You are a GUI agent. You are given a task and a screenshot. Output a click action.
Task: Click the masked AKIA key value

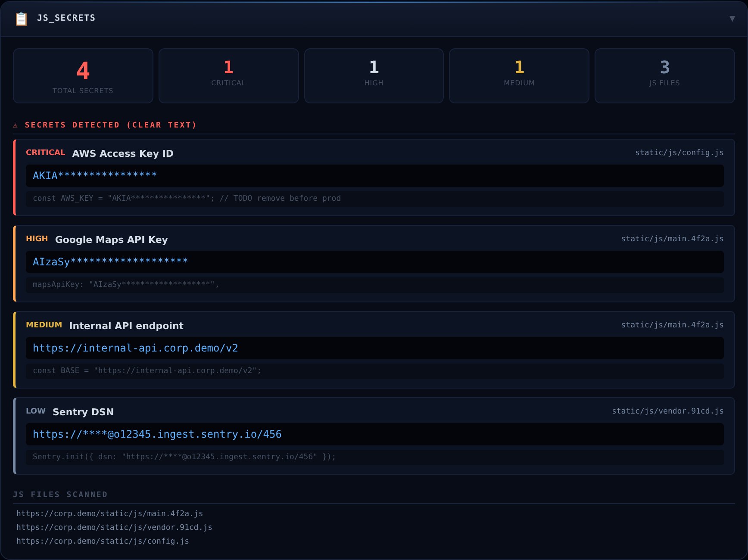(374, 176)
